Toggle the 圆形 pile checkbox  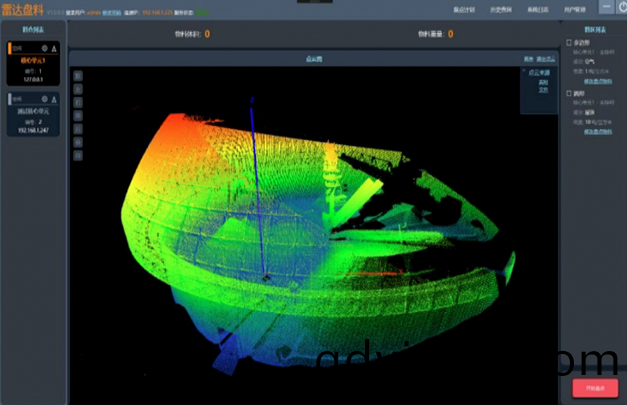(569, 93)
